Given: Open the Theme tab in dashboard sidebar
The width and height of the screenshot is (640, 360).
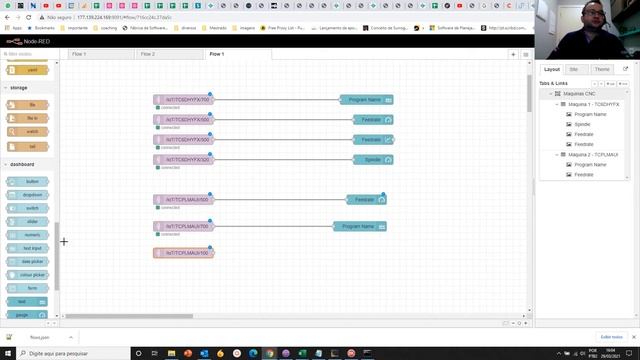Looking at the screenshot, I should point(602,69).
